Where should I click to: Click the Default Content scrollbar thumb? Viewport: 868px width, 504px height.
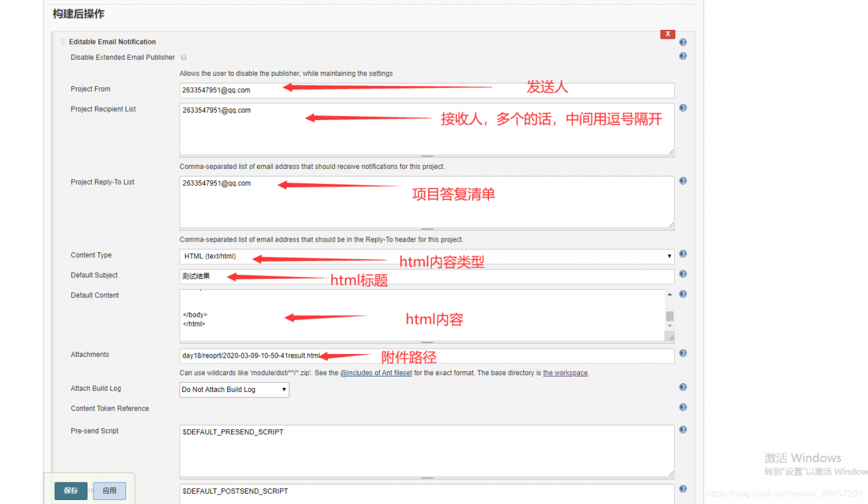click(669, 316)
